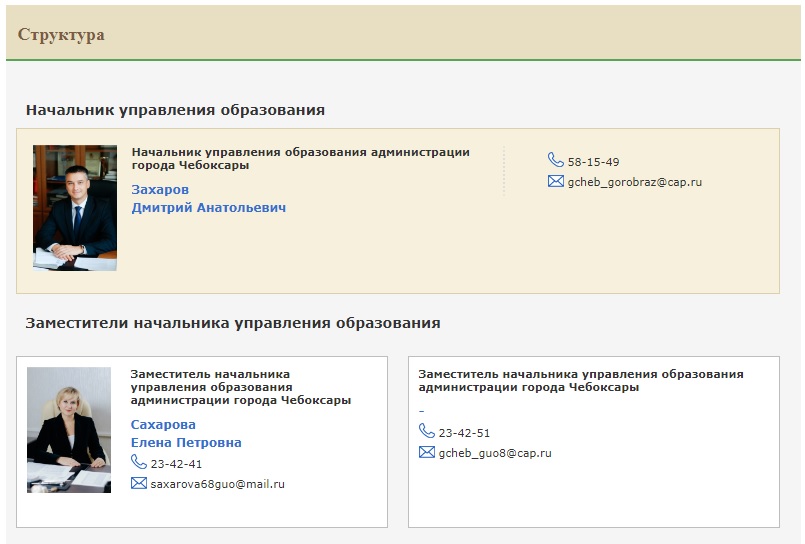805x544 pixels.
Task: Open the Захаров surname link
Action: 160,189
